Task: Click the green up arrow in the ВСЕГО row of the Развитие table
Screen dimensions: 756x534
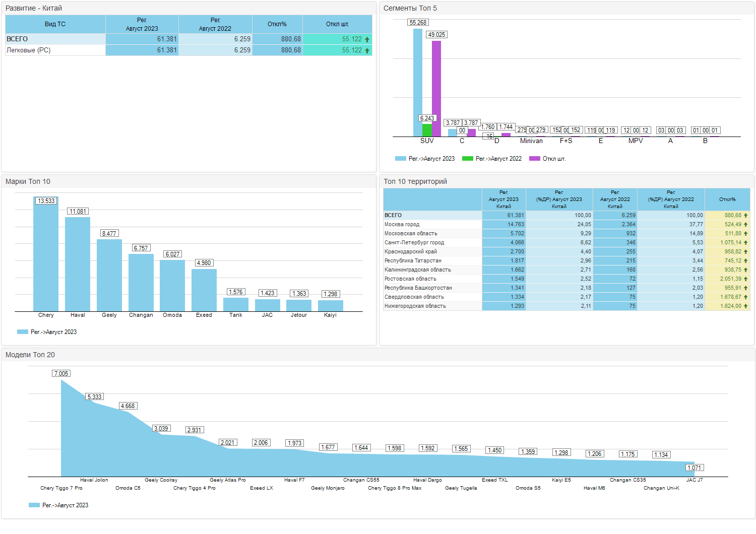Action: click(x=367, y=39)
